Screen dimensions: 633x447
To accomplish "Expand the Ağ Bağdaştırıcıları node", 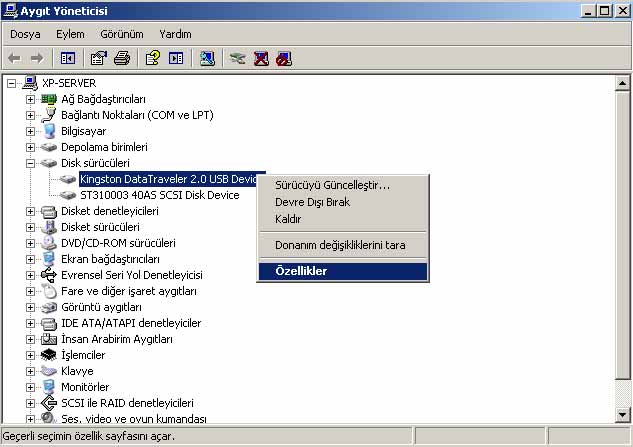I will (x=30, y=99).
